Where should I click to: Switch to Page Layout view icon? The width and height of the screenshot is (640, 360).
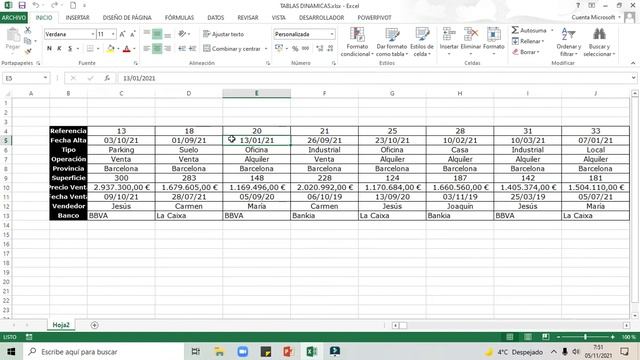click(528, 337)
